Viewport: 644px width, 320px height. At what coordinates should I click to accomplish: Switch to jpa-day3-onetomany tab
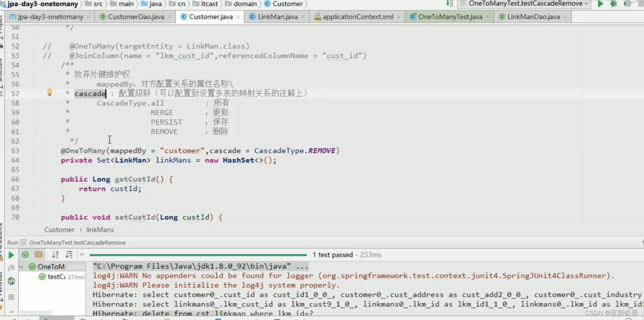(x=50, y=17)
